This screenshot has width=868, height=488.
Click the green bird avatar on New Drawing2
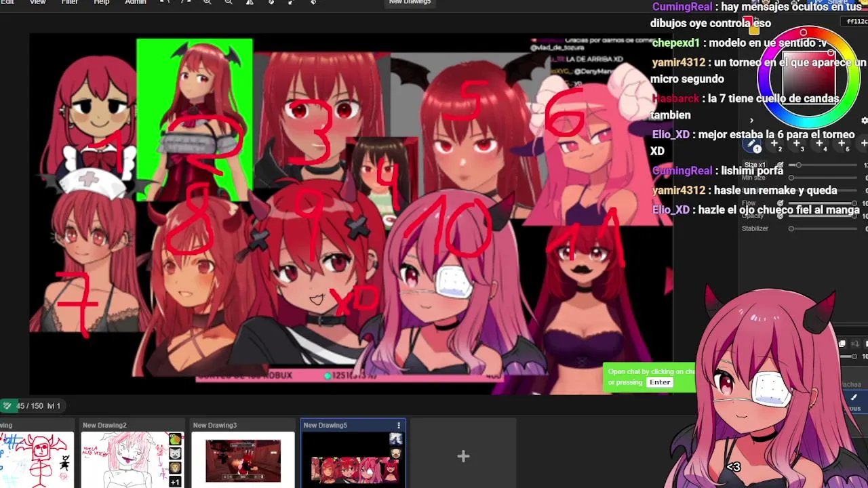[x=176, y=439]
